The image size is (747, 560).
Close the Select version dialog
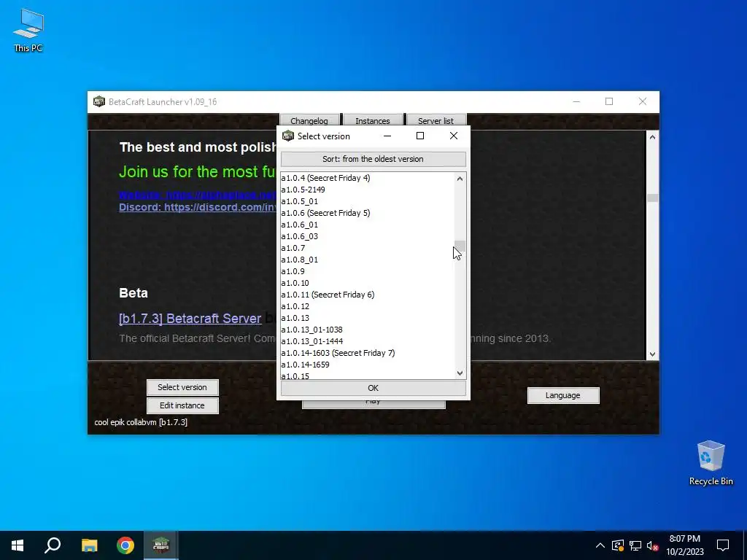[x=454, y=136]
